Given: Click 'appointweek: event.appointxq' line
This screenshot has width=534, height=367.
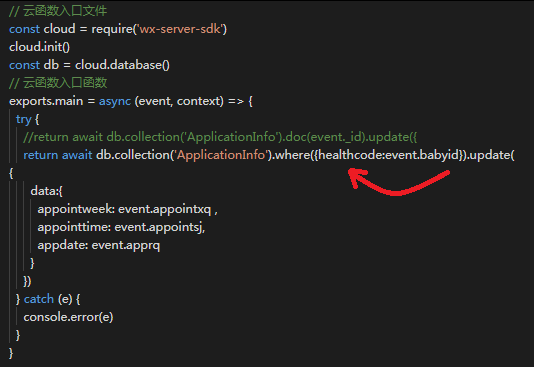Looking at the screenshot, I should point(127,209).
